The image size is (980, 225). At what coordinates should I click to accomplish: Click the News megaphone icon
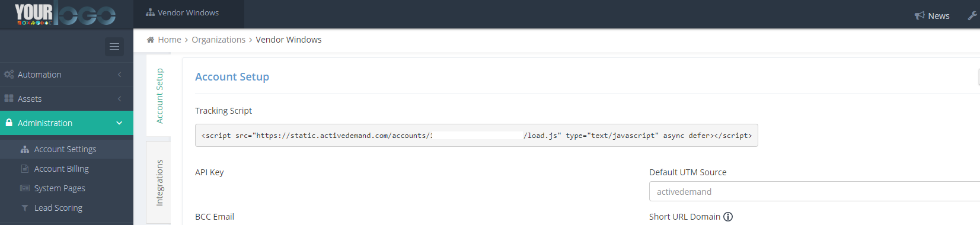coord(920,16)
